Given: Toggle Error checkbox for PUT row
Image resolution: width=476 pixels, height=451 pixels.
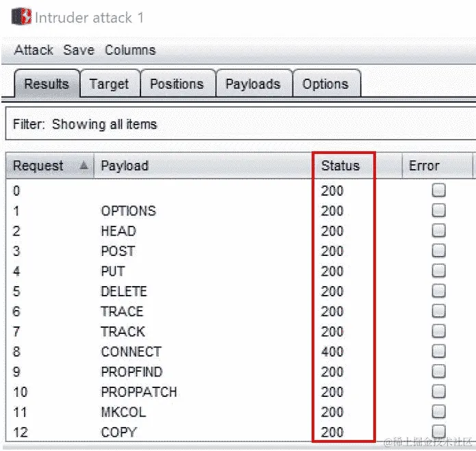Looking at the screenshot, I should 438,271.
